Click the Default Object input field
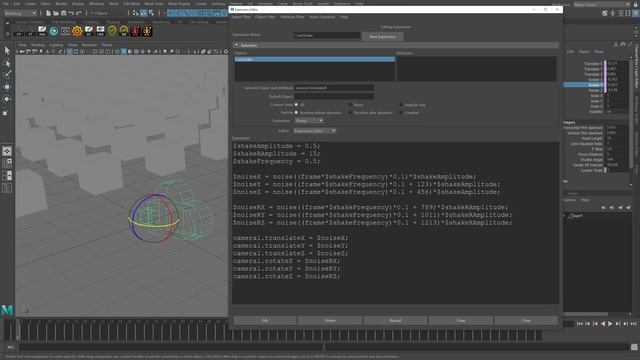640x360 pixels. pyautogui.click(x=334, y=97)
